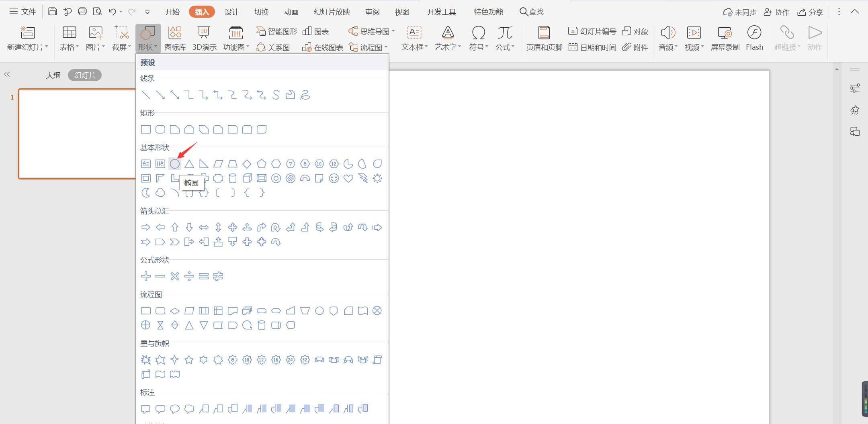Select the right arrow in arrows section
Image resolution: width=868 pixels, height=424 pixels.
[x=145, y=228]
